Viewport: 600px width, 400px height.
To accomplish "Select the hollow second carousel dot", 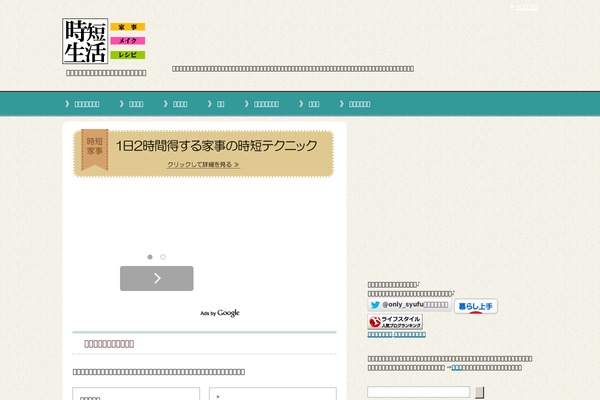I will click(163, 257).
